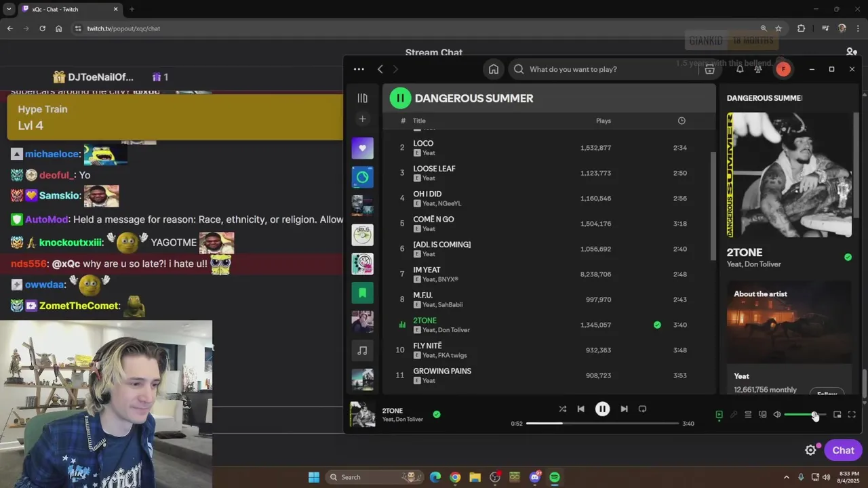Go forward in Spotify navigation

click(395, 69)
